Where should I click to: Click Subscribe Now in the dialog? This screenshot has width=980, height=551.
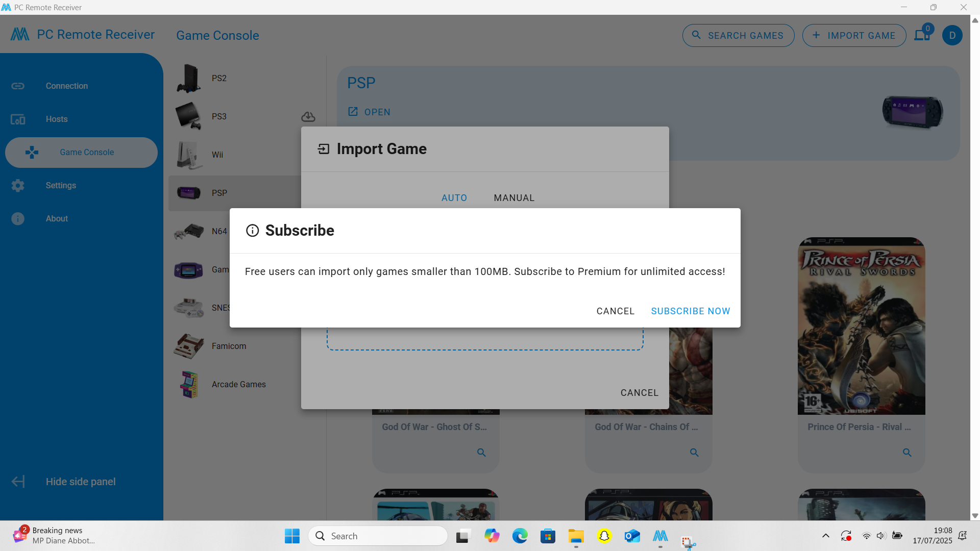690,311
